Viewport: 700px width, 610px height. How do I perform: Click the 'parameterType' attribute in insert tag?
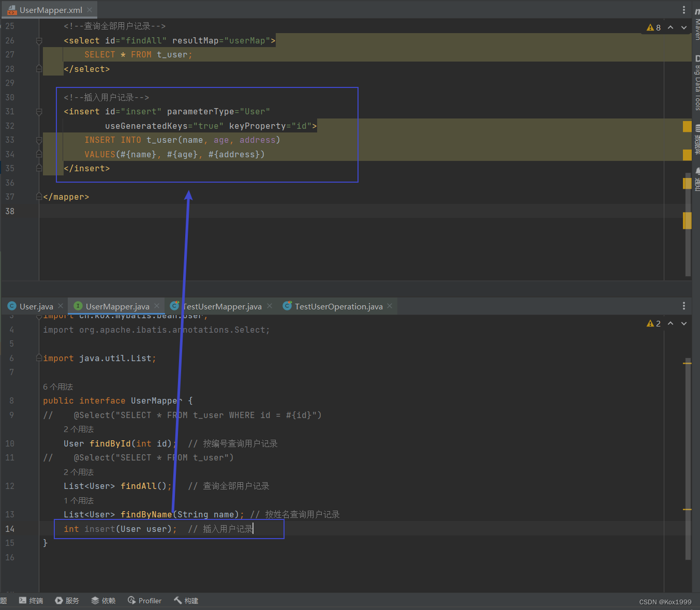200,111
